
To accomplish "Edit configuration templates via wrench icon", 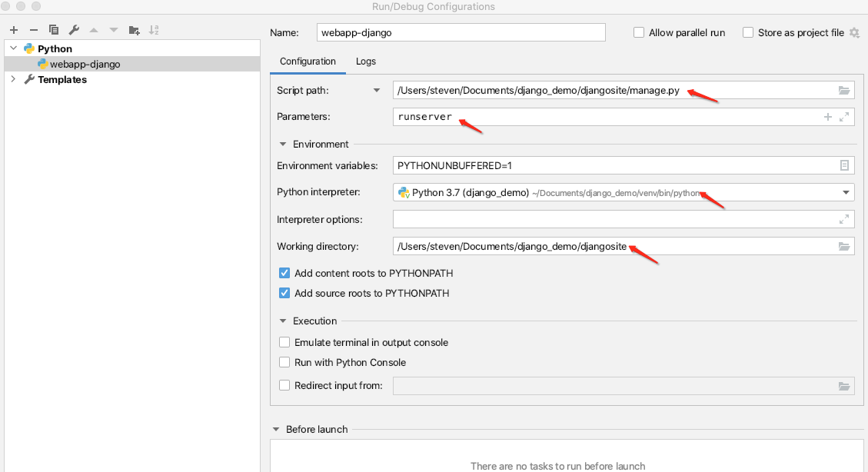I will (x=73, y=29).
